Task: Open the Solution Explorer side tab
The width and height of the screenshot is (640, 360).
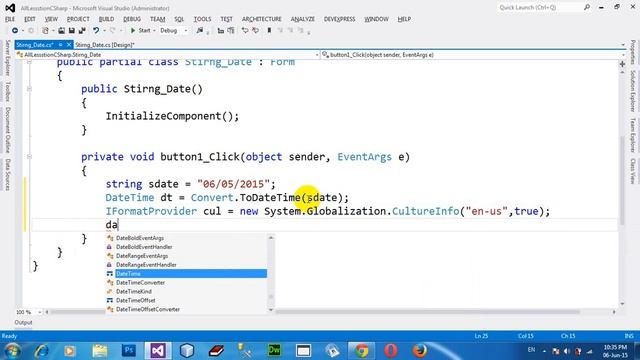Action: tap(633, 91)
